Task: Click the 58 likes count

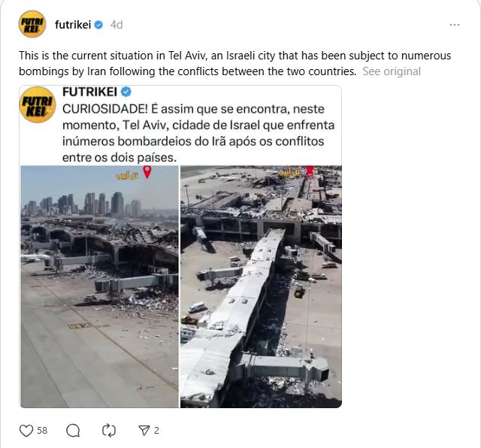Action: click(42, 431)
